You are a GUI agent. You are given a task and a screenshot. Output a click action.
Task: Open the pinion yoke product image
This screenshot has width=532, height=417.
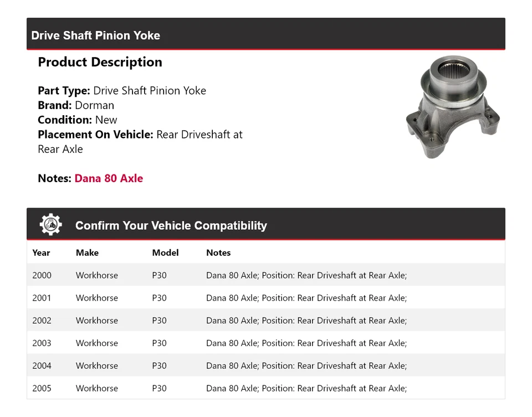[x=453, y=107]
